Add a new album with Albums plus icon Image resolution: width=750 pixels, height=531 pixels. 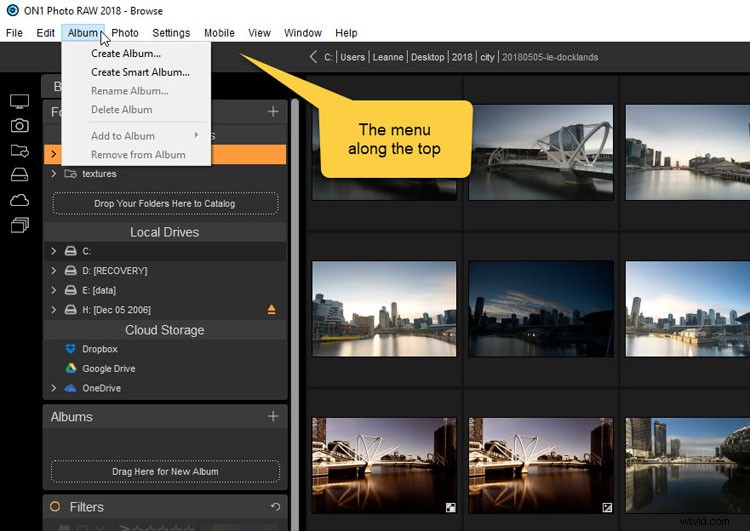pos(273,416)
